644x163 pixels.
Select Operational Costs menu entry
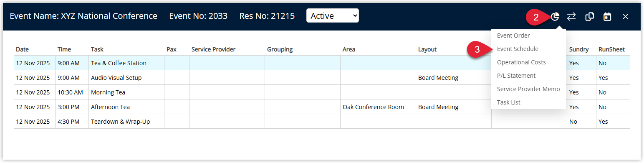[521, 62]
